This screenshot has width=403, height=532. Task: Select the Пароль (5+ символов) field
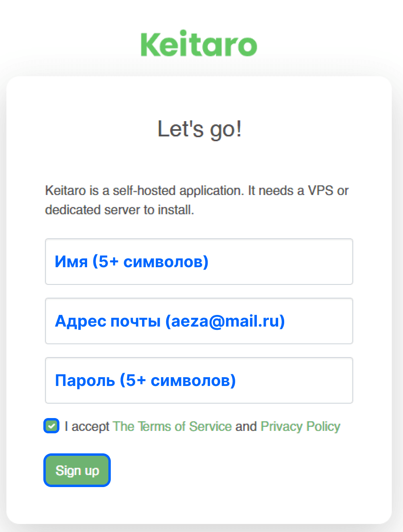point(199,380)
